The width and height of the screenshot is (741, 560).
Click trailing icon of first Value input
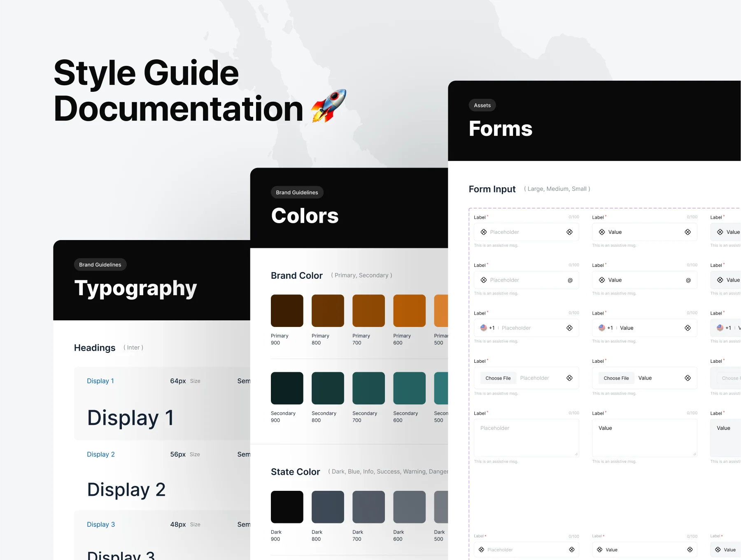[687, 232]
